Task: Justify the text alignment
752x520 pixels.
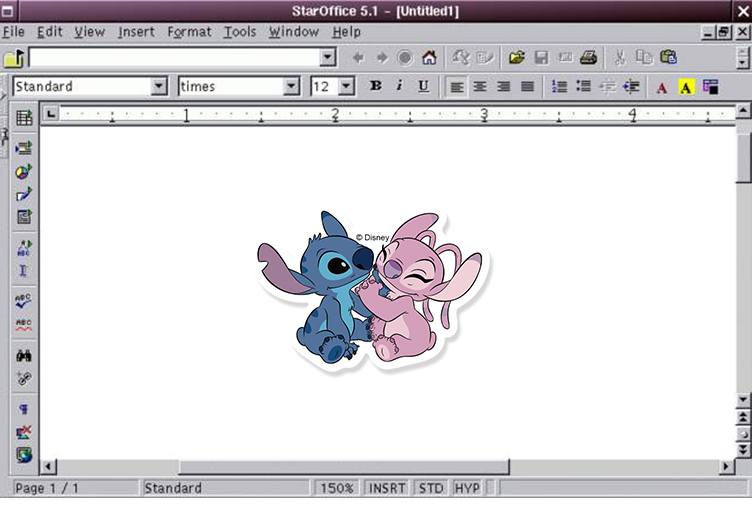Action: click(528, 87)
